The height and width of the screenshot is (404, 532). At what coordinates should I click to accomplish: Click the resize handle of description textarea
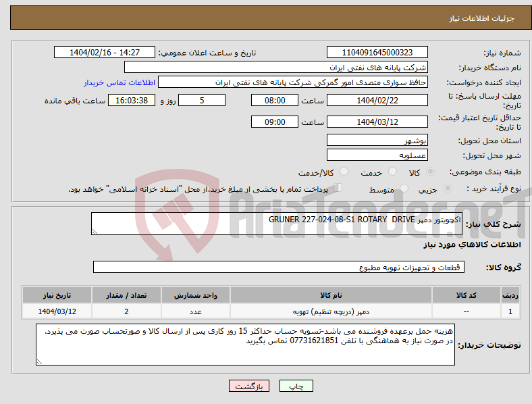[95, 232]
